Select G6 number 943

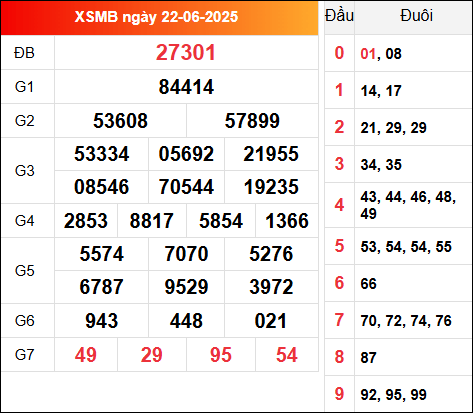coord(102,321)
